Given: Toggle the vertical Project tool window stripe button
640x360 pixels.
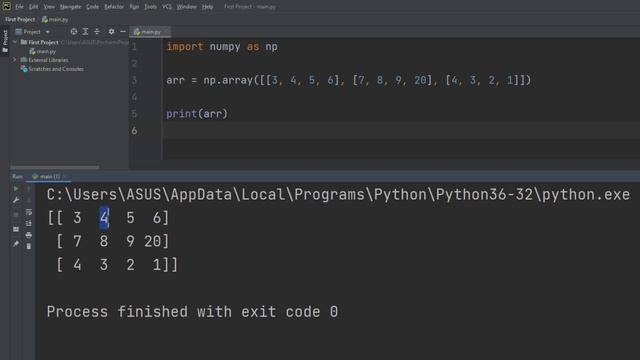Looking at the screenshot, I should click(x=5, y=41).
